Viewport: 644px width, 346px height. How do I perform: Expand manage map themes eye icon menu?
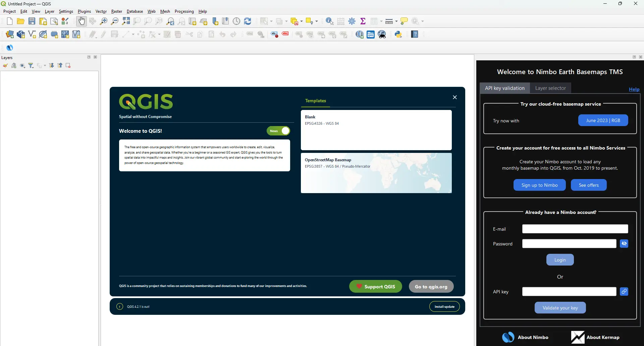[x=22, y=65]
